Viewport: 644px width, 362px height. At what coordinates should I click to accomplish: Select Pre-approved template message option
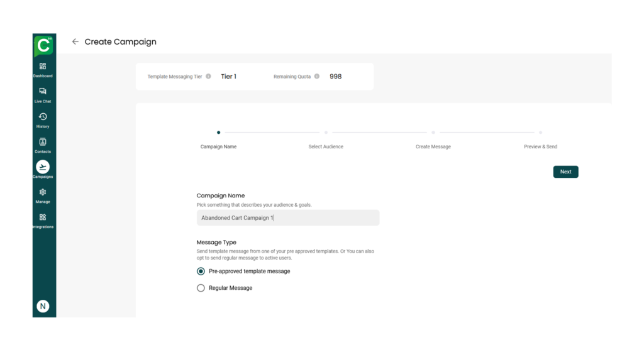click(201, 271)
